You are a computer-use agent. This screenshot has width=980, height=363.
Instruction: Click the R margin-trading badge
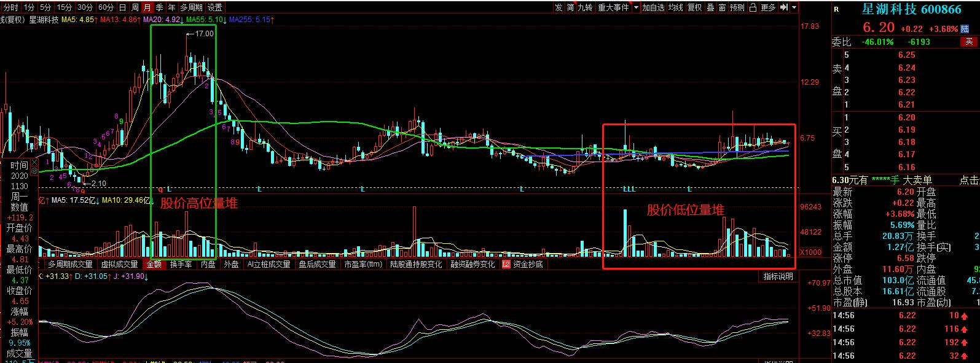click(x=836, y=9)
